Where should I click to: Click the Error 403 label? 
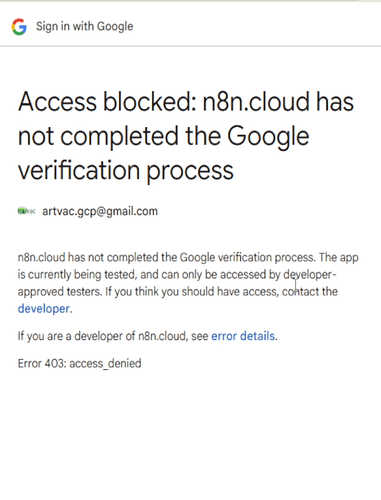pos(42,363)
